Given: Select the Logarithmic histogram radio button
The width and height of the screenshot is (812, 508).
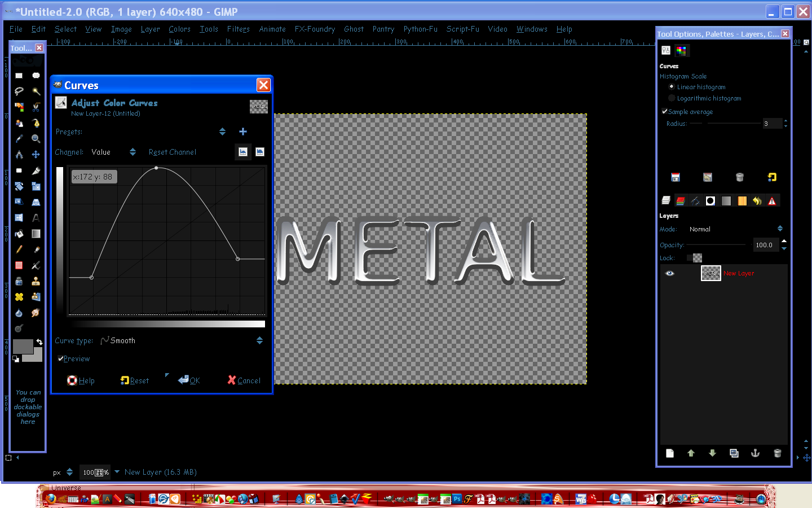Looking at the screenshot, I should pos(672,98).
